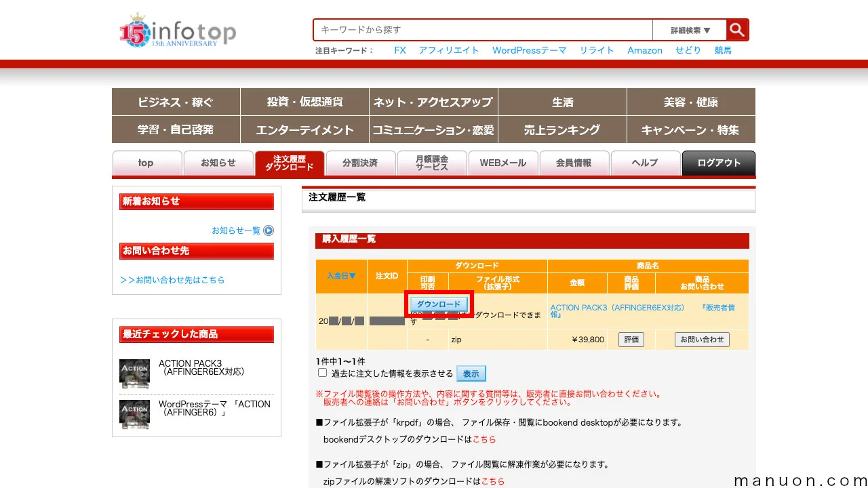Click the 評価 button for ACTION PACK3
Viewport: 868px width, 488px height.
click(631, 339)
